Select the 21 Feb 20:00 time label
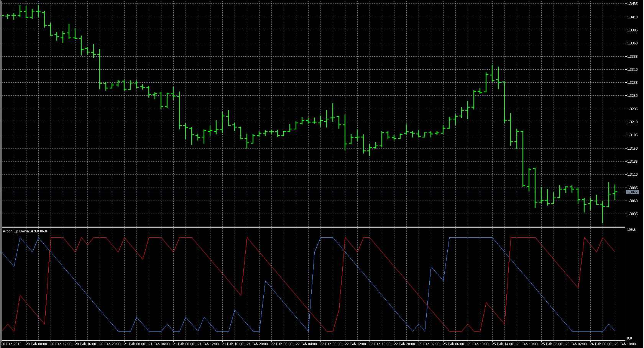 coord(257,344)
